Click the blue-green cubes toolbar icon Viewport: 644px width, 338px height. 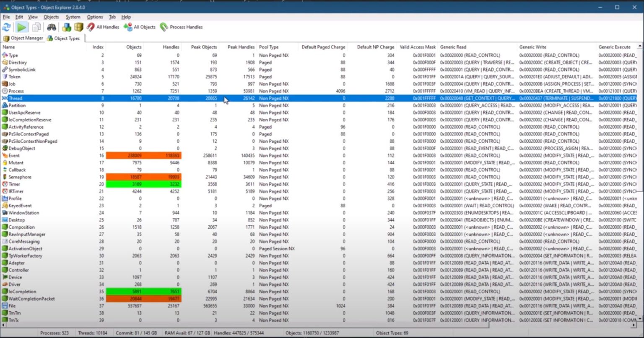(66, 27)
